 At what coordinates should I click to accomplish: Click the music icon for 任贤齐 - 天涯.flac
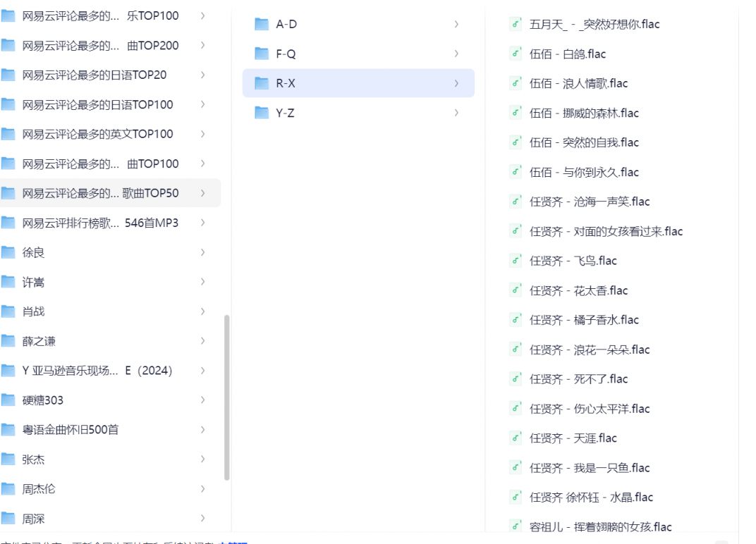516,438
